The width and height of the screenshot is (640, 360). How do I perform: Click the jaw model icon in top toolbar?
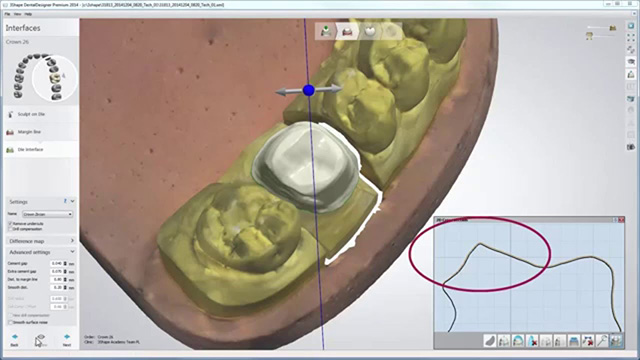tap(348, 31)
